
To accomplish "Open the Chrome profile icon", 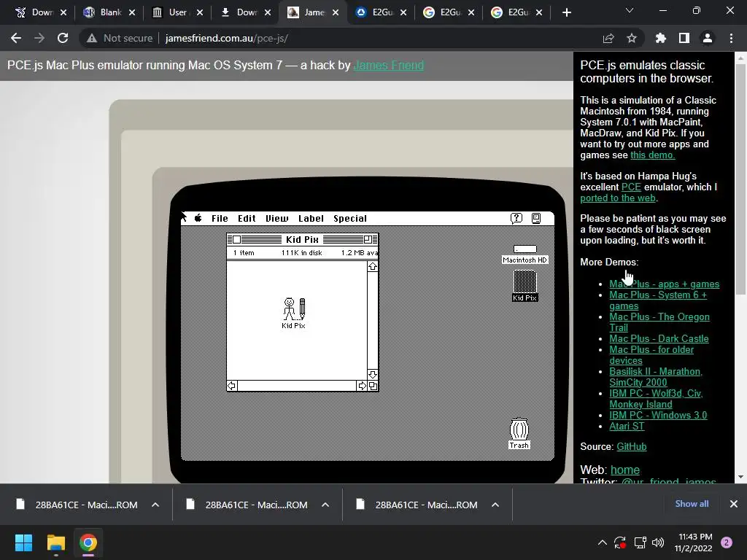I will tap(708, 38).
